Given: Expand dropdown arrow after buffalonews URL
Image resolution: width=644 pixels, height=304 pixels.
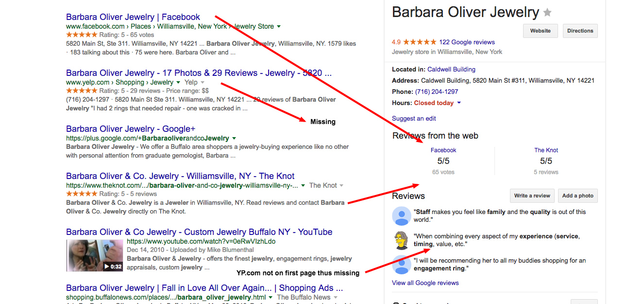Looking at the screenshot, I should pyautogui.click(x=271, y=297).
